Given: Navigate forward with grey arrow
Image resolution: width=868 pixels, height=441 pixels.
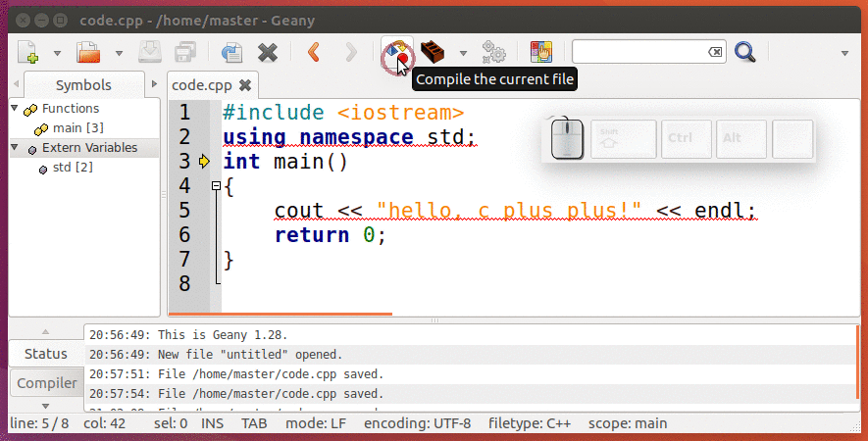Looking at the screenshot, I should [351, 52].
